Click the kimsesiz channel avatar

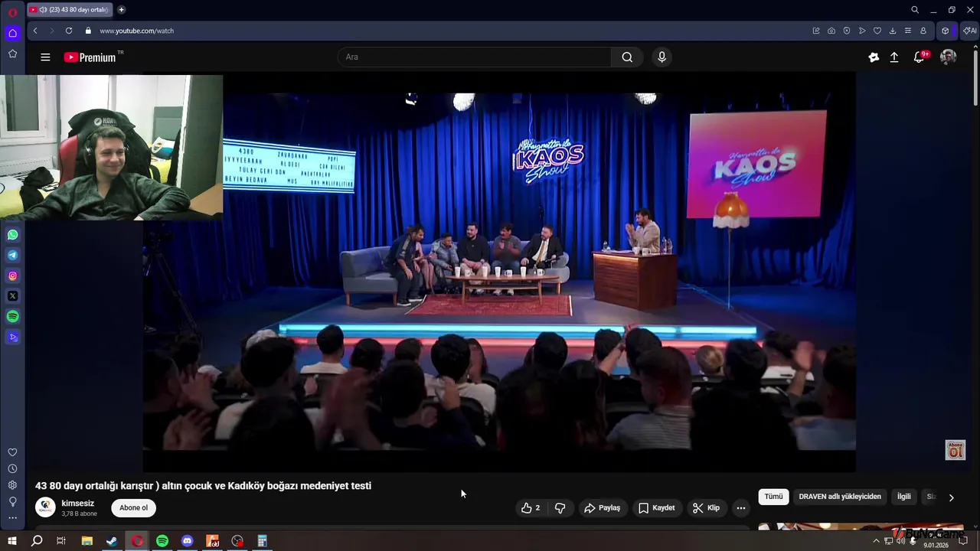coord(45,507)
